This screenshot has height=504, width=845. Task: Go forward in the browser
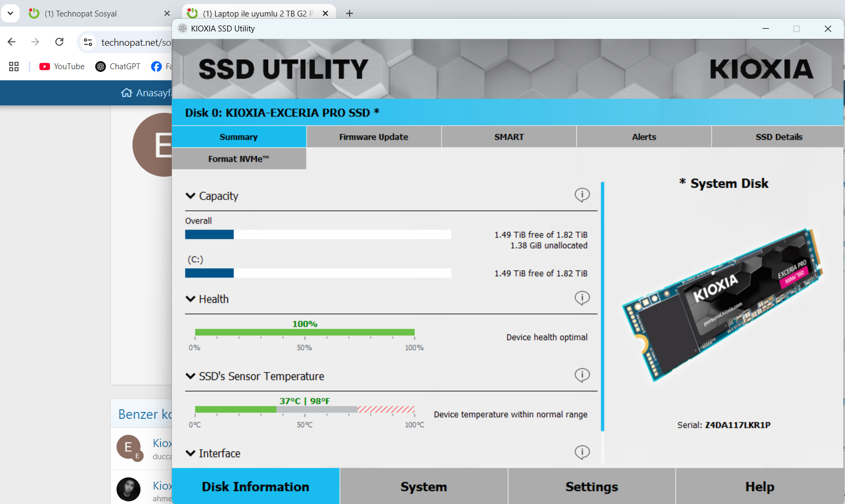(x=35, y=42)
